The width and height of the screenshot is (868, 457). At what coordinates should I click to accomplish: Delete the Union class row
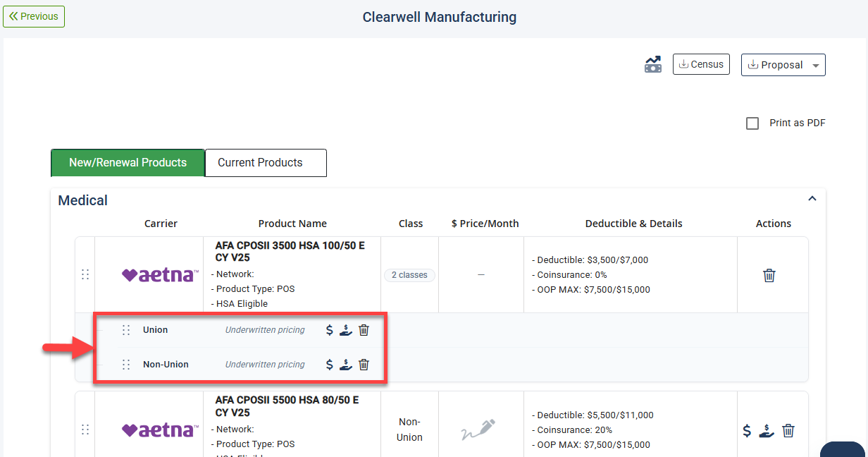coord(364,329)
